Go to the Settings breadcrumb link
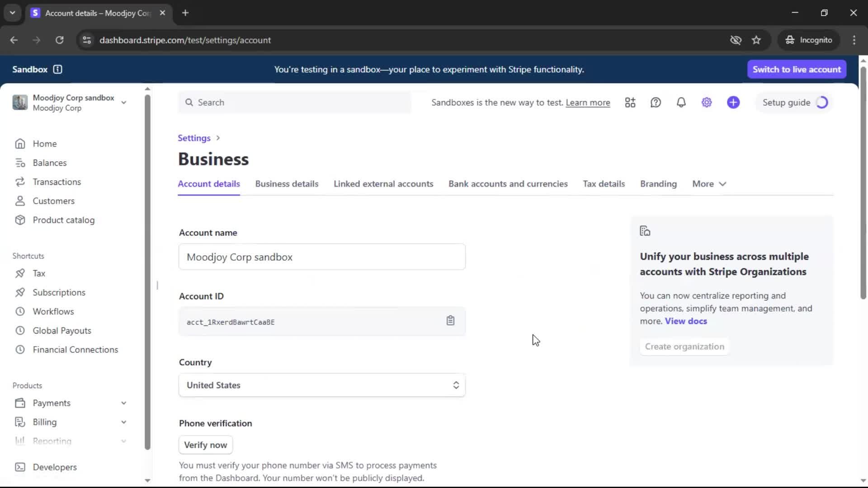This screenshot has height=488, width=868. 194,138
